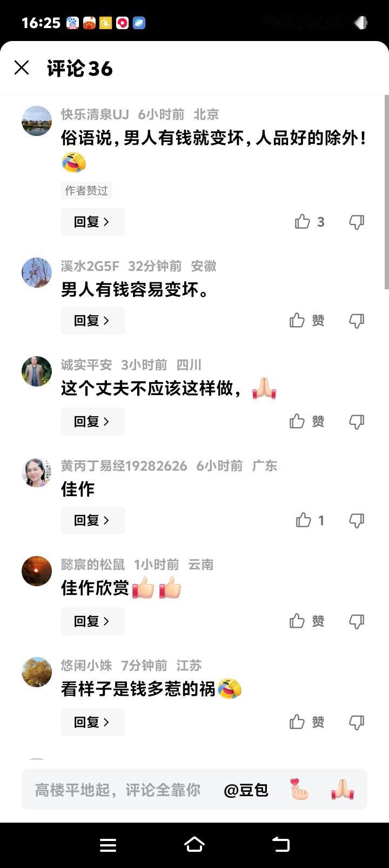Go to Android home via navigation bar

pos(194,845)
